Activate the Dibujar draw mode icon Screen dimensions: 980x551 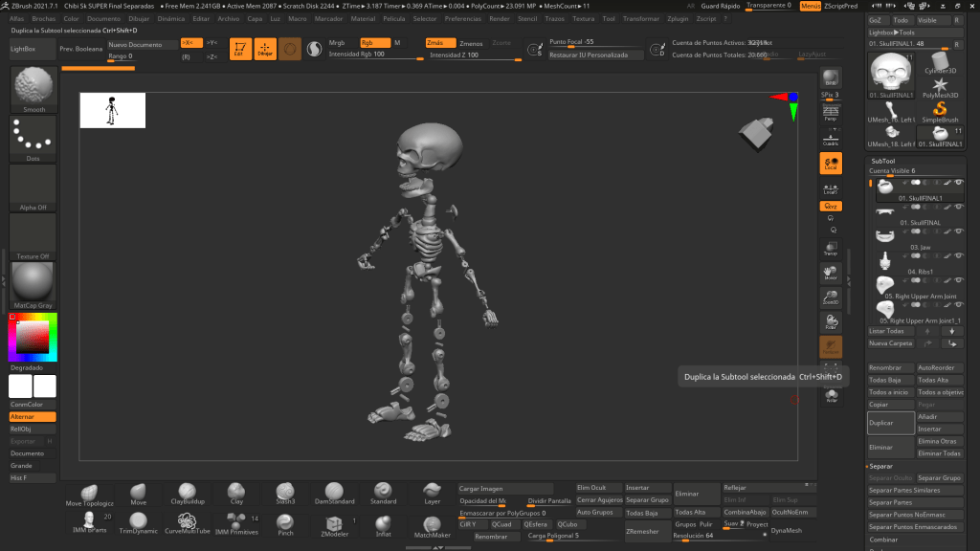coord(265,48)
